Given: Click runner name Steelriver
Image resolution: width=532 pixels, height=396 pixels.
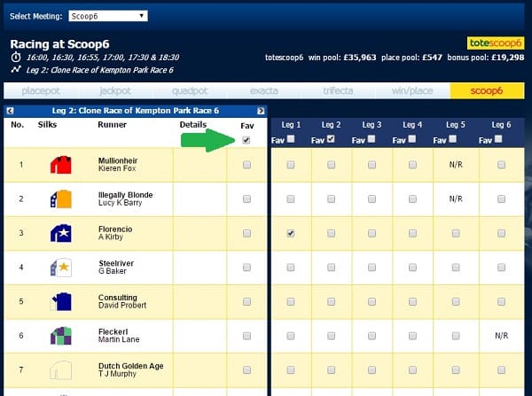Looking at the screenshot, I should tap(116, 263).
